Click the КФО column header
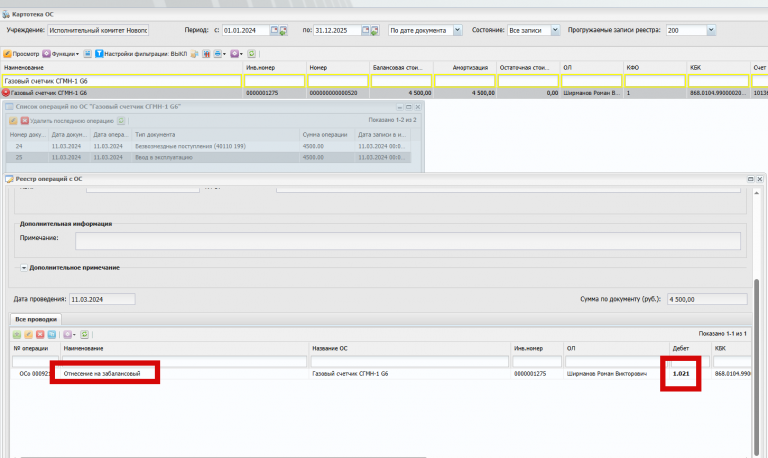Viewport: 768px width, 458px height. 655,68
